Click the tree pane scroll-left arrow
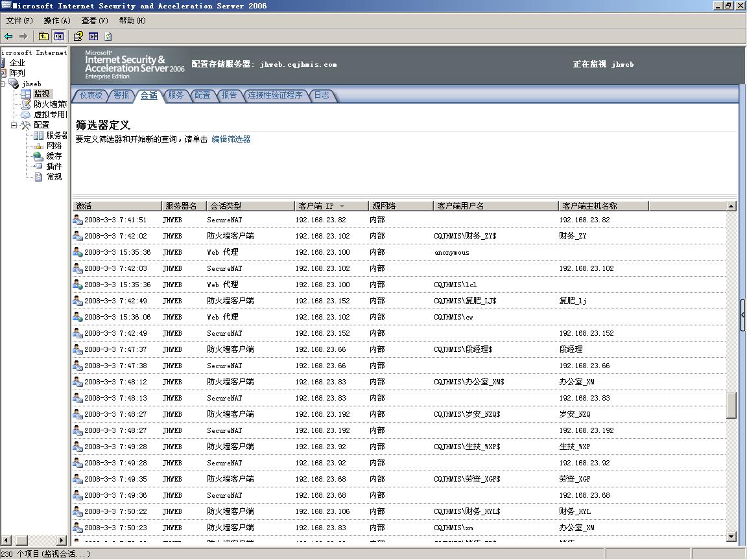This screenshot has width=747, height=560. coord(6,541)
